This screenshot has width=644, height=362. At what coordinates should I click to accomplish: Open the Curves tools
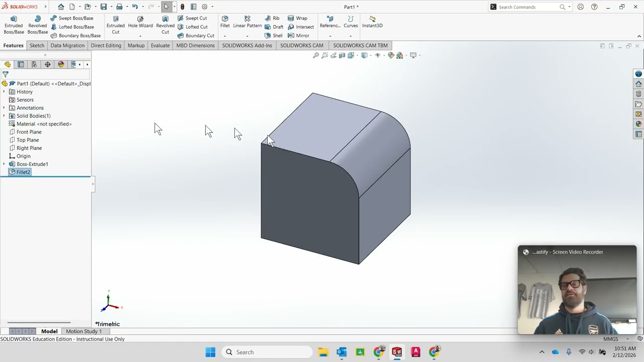pos(351,22)
